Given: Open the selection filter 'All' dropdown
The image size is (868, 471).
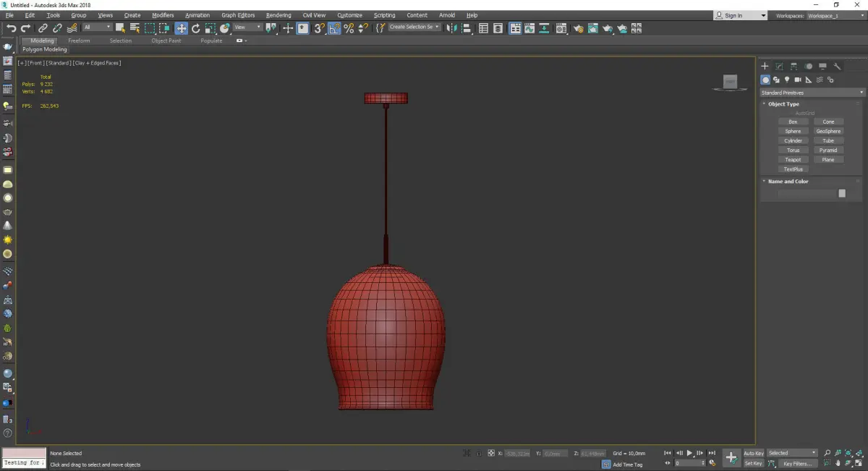Looking at the screenshot, I should (x=97, y=27).
